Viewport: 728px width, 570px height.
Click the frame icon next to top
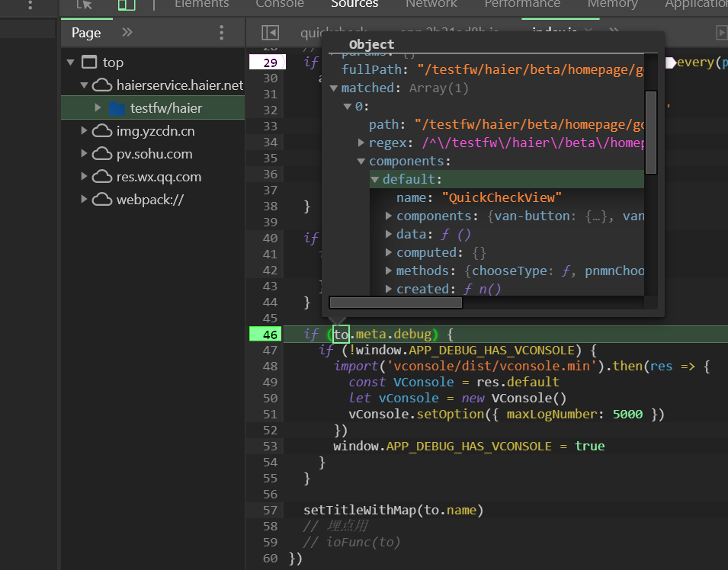(90, 62)
